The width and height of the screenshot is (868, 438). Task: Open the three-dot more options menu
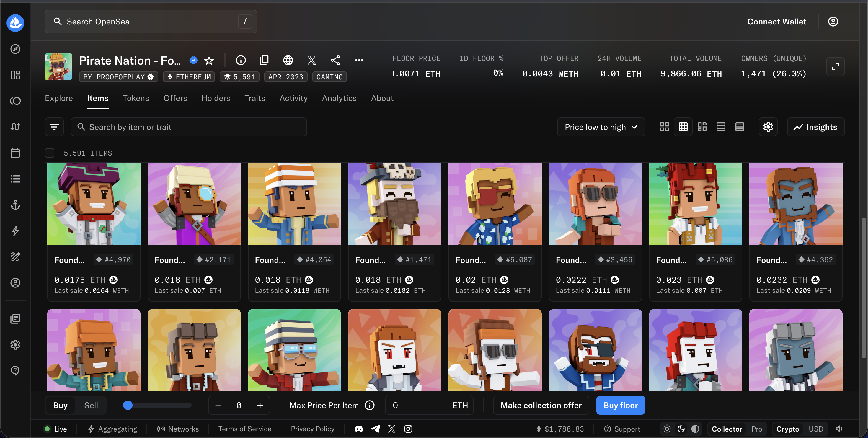click(x=359, y=60)
